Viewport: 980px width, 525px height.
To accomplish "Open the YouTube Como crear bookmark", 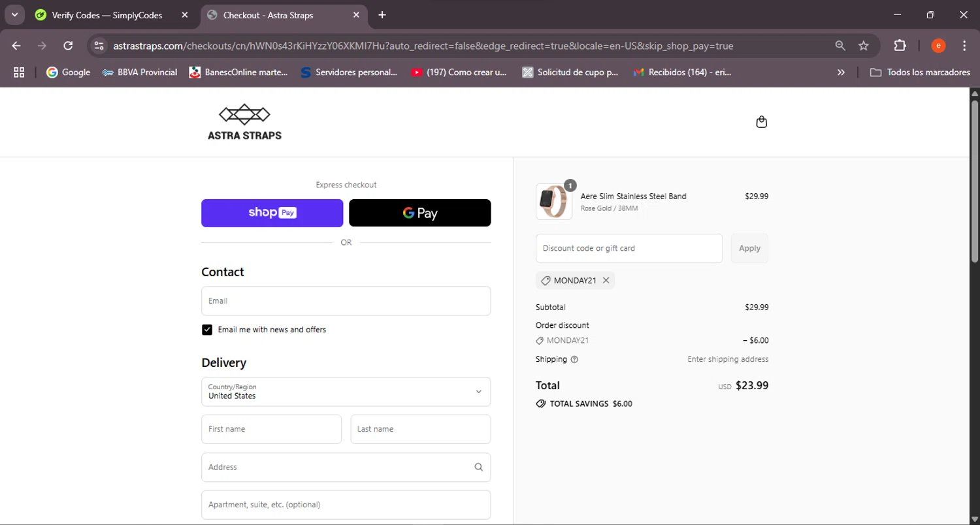I will (x=459, y=72).
